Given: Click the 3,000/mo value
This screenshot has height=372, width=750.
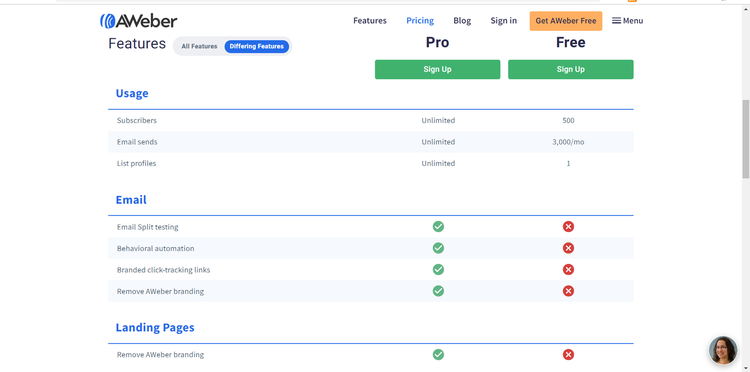Looking at the screenshot, I should [568, 142].
